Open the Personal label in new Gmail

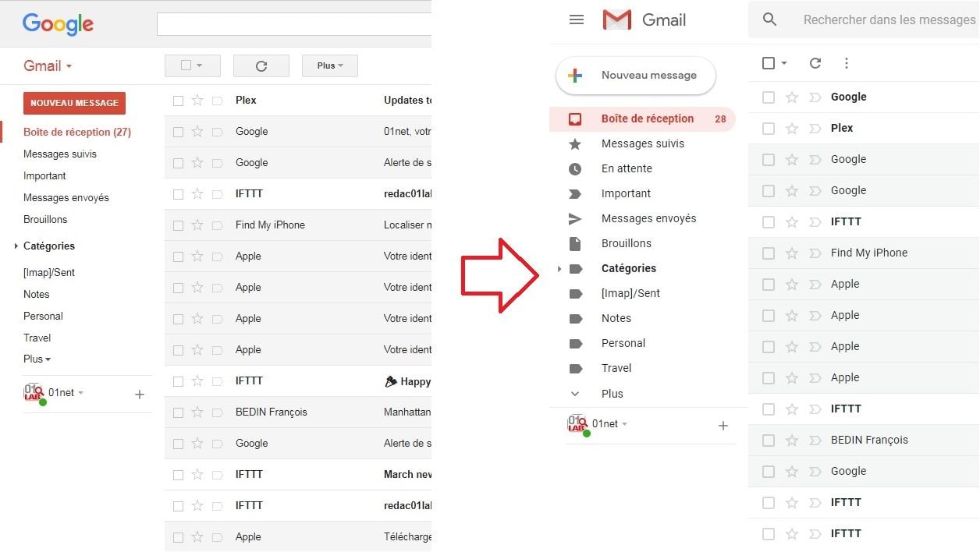click(x=623, y=343)
